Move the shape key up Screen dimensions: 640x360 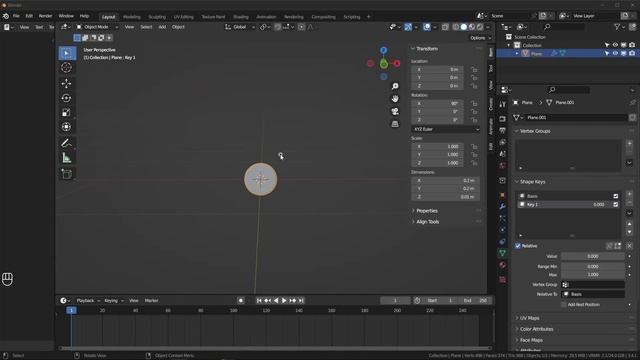point(629,224)
